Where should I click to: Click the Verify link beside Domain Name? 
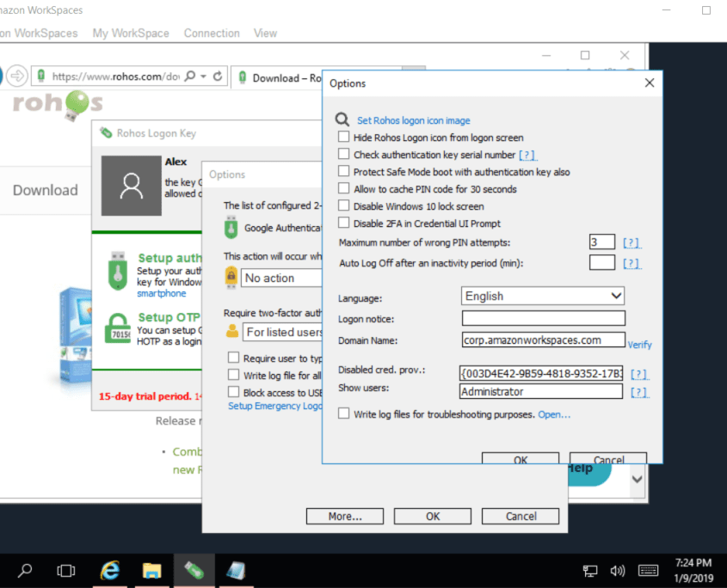point(640,345)
